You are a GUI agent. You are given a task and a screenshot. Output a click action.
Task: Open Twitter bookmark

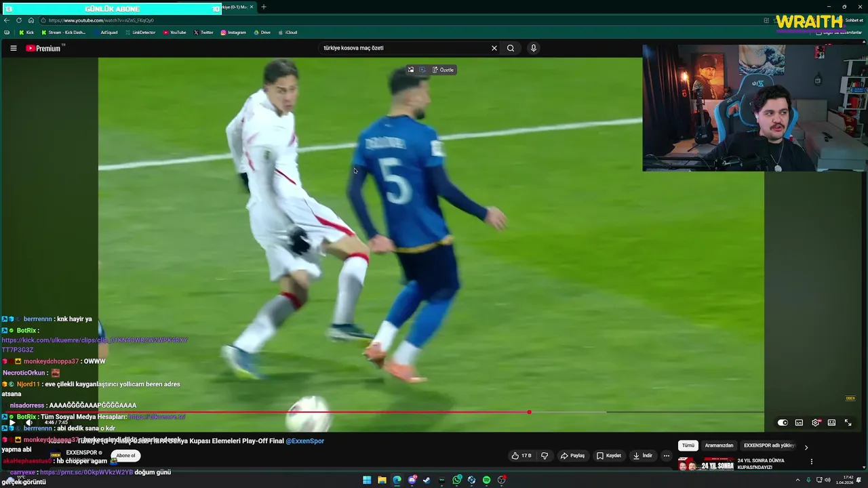point(203,33)
